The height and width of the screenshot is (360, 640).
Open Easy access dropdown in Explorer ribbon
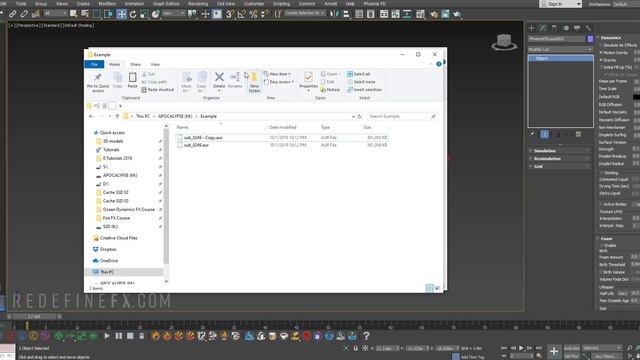[x=279, y=82]
